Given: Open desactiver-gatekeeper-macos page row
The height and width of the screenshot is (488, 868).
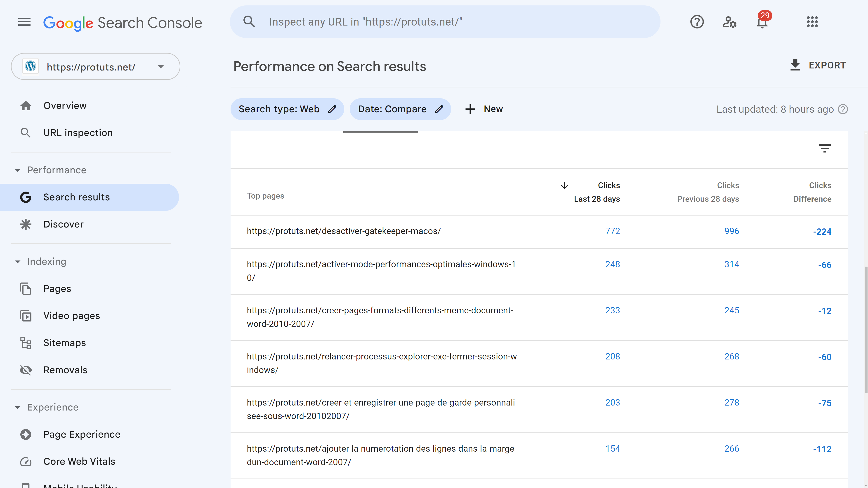Looking at the screenshot, I should click(x=344, y=231).
